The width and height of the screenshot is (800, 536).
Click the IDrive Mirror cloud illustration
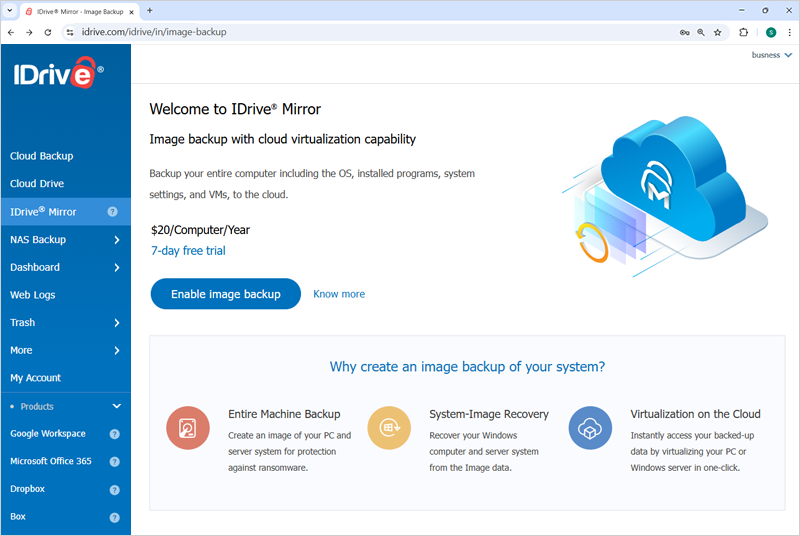[x=665, y=196]
